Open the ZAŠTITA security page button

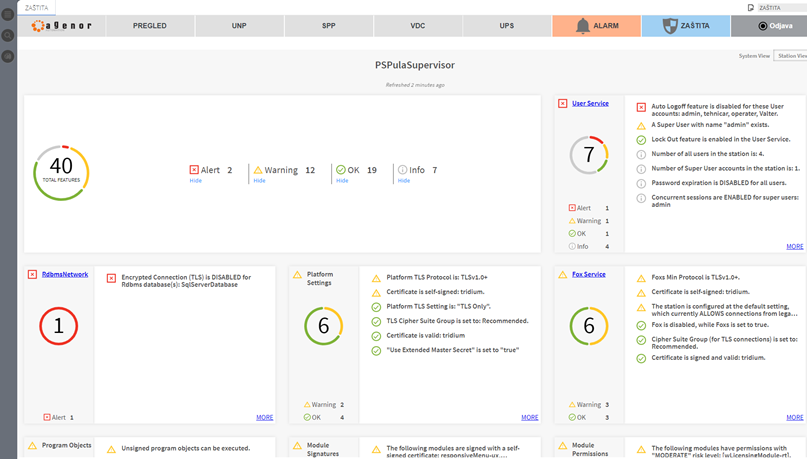tap(686, 26)
